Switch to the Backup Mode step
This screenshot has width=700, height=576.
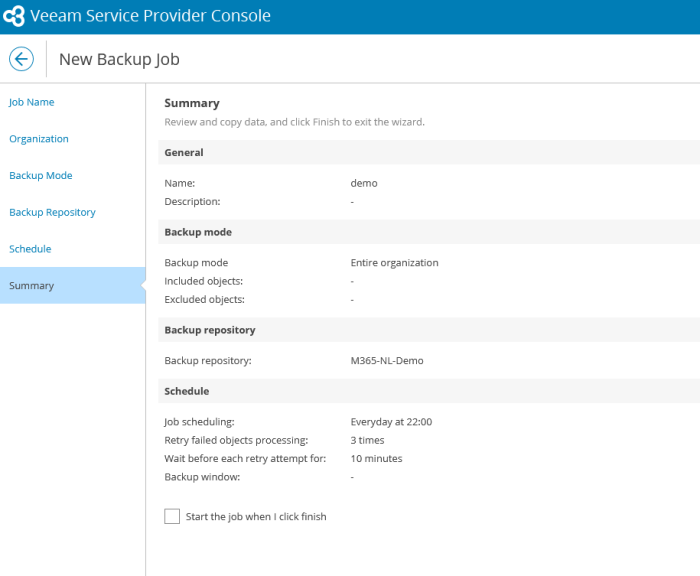tap(41, 175)
